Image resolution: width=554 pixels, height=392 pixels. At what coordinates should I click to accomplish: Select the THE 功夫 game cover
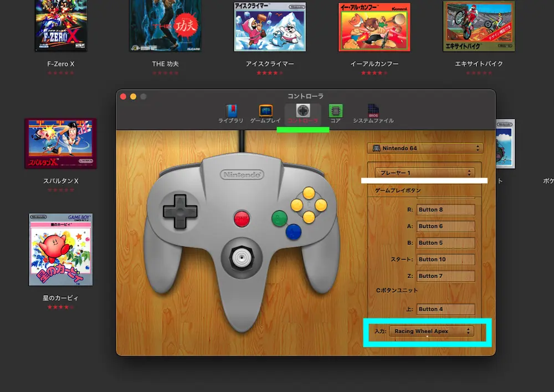coord(165,25)
